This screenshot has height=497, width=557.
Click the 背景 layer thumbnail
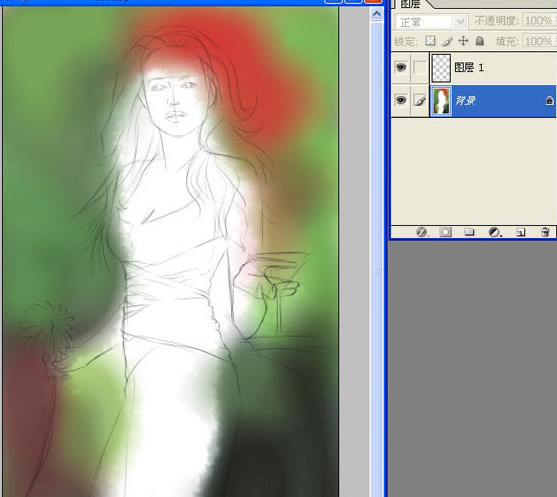point(441,101)
